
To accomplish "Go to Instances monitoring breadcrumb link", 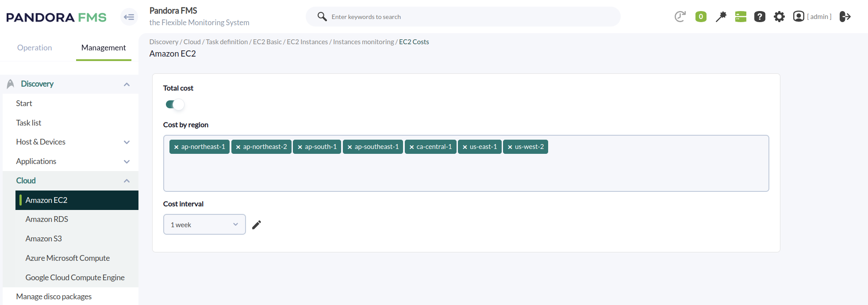I will (363, 42).
